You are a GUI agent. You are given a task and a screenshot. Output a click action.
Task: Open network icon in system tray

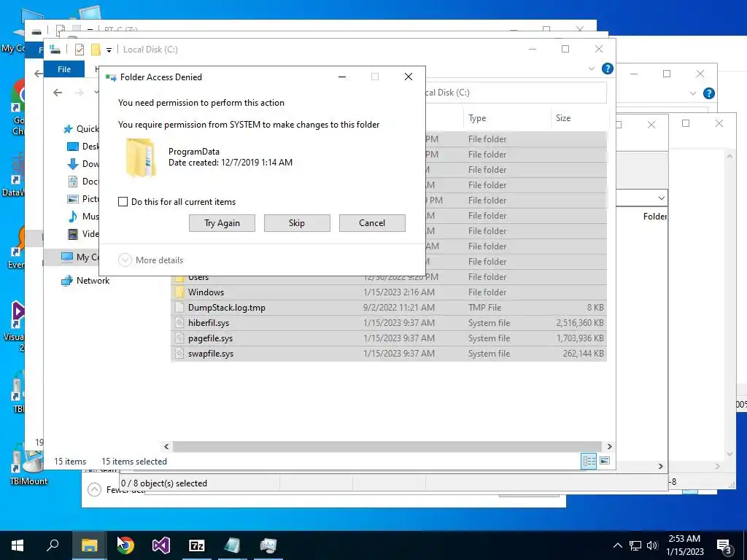coord(635,545)
